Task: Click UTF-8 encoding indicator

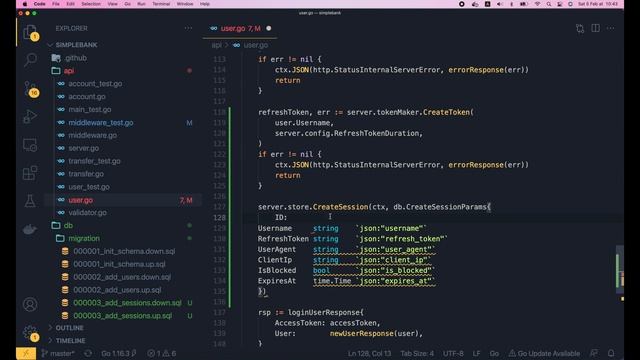Action: (x=453, y=353)
